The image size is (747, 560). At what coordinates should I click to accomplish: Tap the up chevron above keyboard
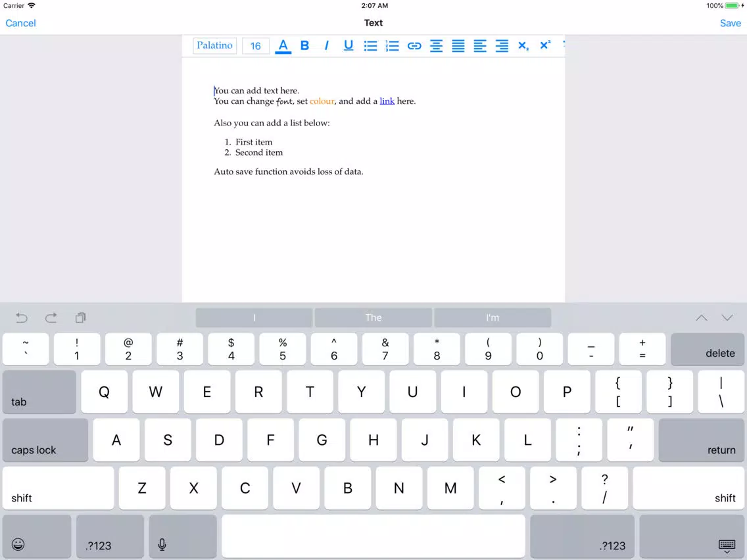pos(701,317)
